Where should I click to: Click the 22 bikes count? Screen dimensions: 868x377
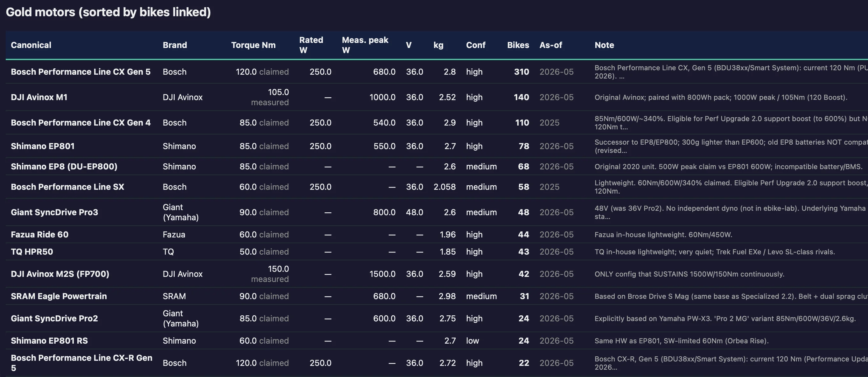coord(524,363)
